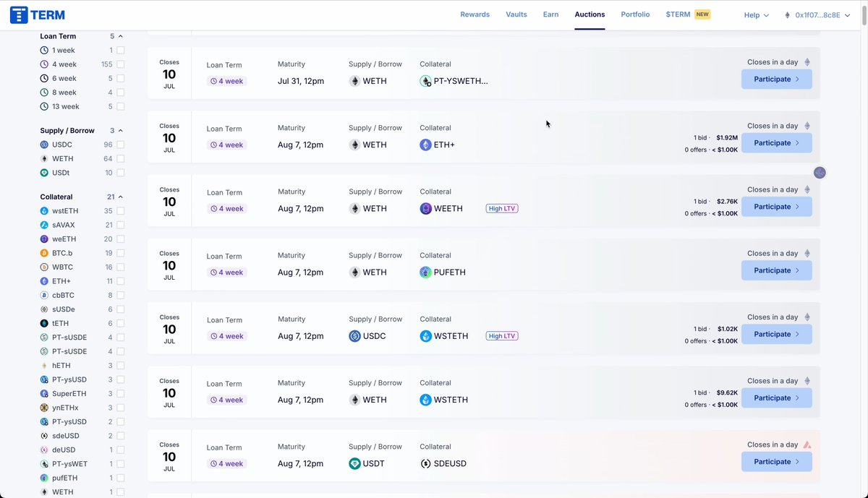Collapse the Loan Term filter section
The image size is (868, 498).
click(x=121, y=36)
